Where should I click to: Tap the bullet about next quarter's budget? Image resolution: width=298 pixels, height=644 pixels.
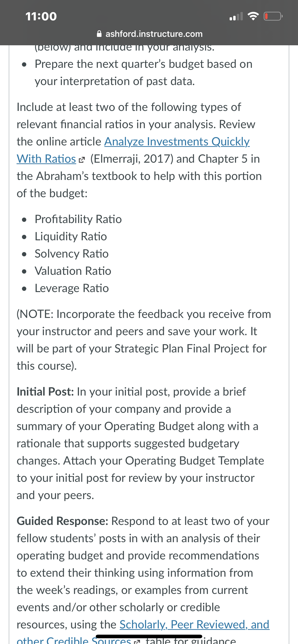point(143,73)
